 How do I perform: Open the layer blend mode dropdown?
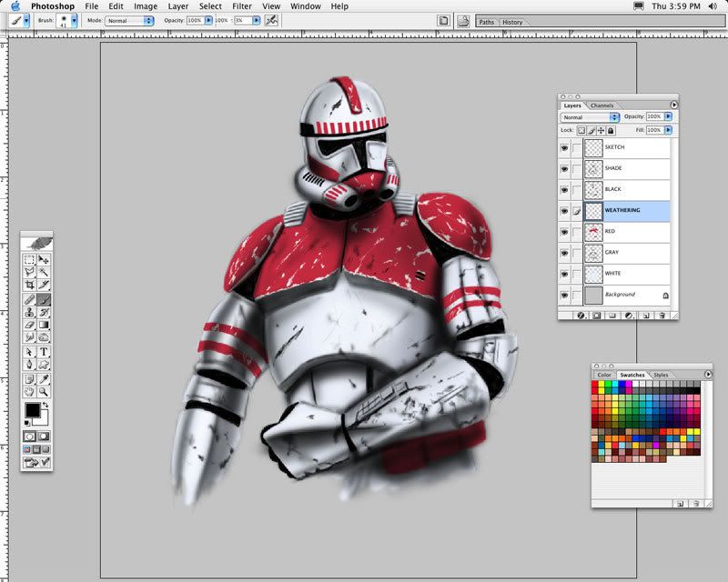(x=590, y=117)
